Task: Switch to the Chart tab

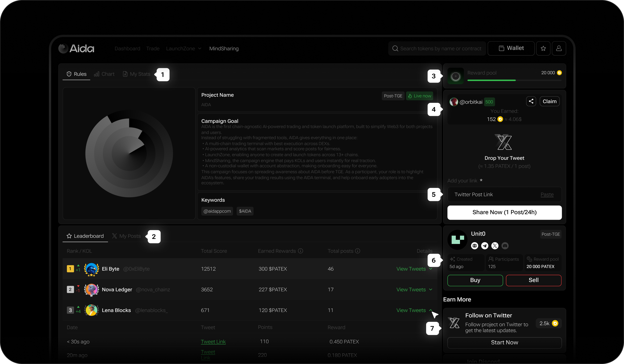Action: tap(104, 74)
